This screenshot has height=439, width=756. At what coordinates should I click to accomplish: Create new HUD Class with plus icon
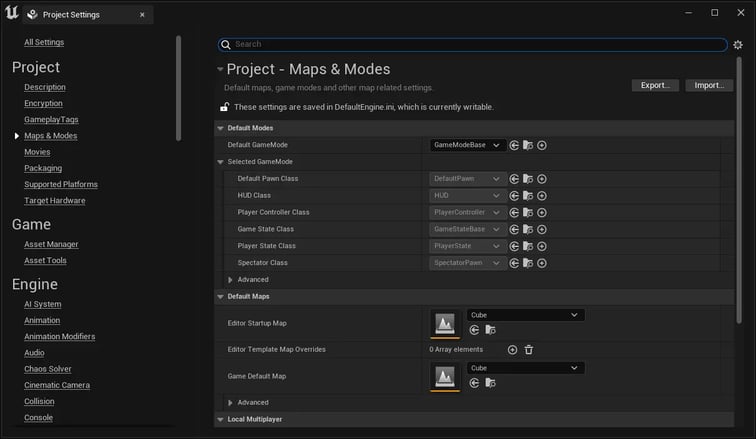pyautogui.click(x=542, y=196)
